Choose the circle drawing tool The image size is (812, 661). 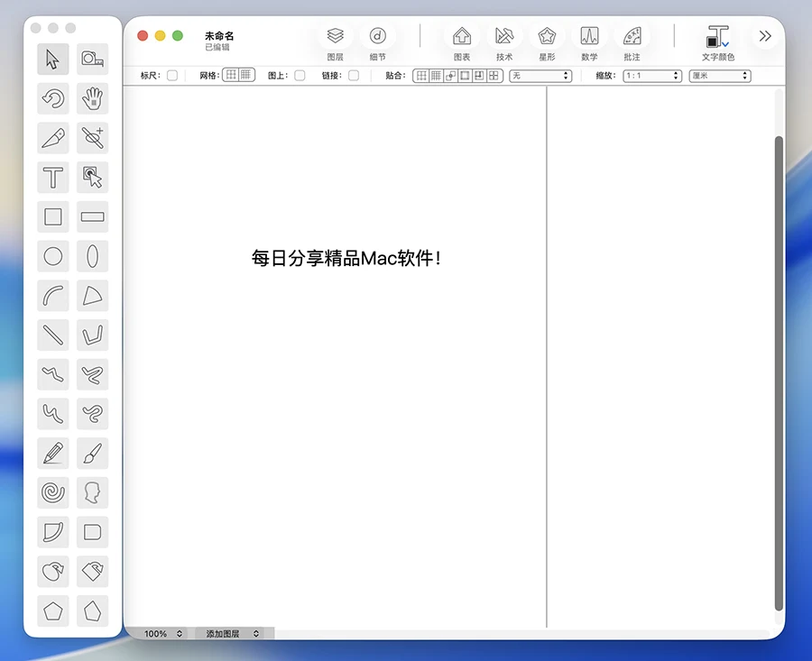[x=53, y=256]
